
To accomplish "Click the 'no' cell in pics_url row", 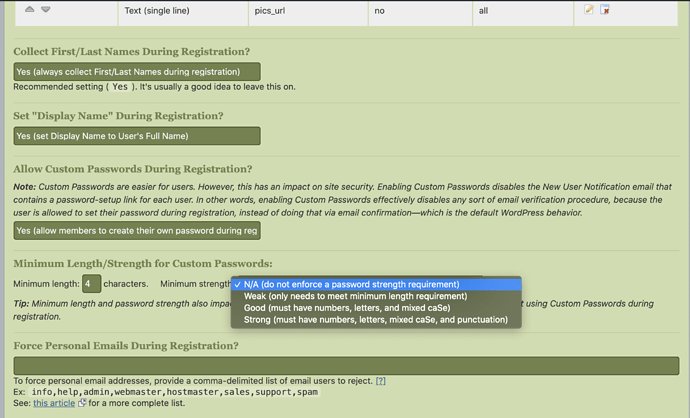I will pos(420,13).
